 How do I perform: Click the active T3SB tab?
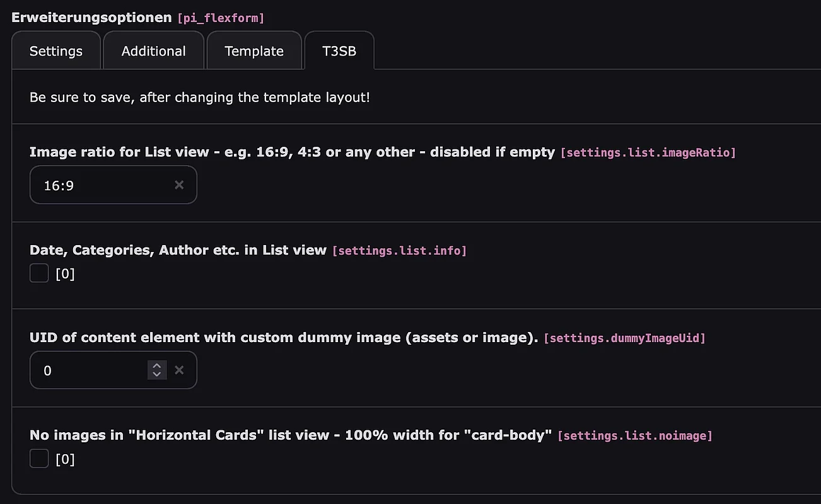coord(339,51)
